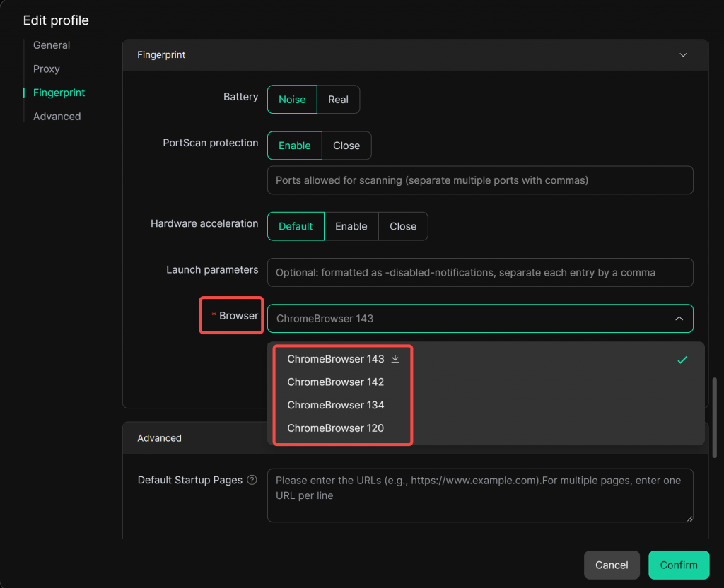Set Hardware acceleration to Enable
The image size is (724, 588).
[351, 226]
